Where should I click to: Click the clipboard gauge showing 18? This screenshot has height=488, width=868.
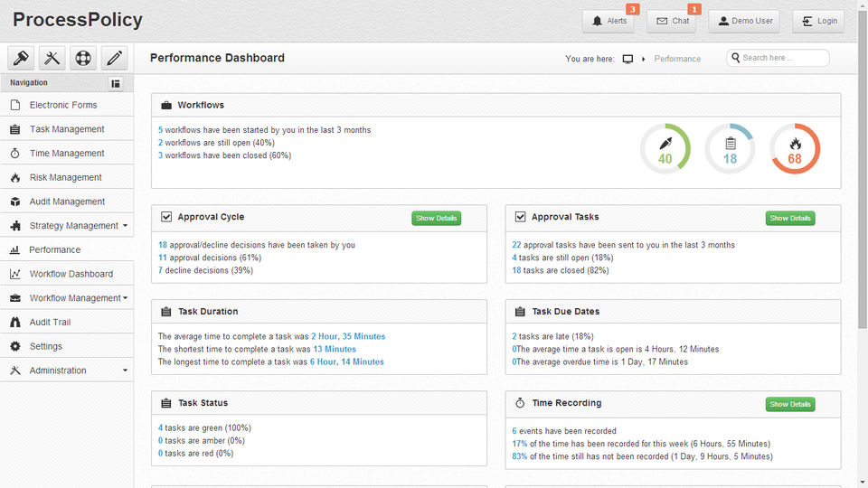(730, 149)
